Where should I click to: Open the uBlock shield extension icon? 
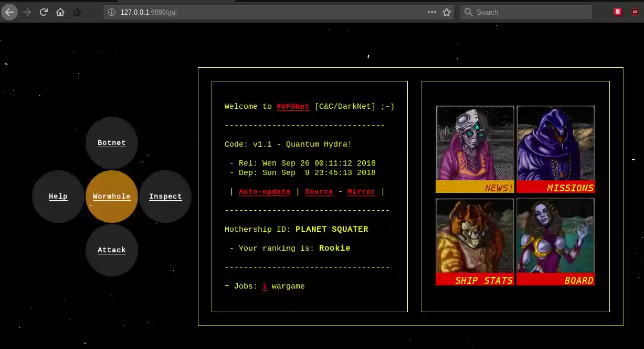click(x=635, y=12)
